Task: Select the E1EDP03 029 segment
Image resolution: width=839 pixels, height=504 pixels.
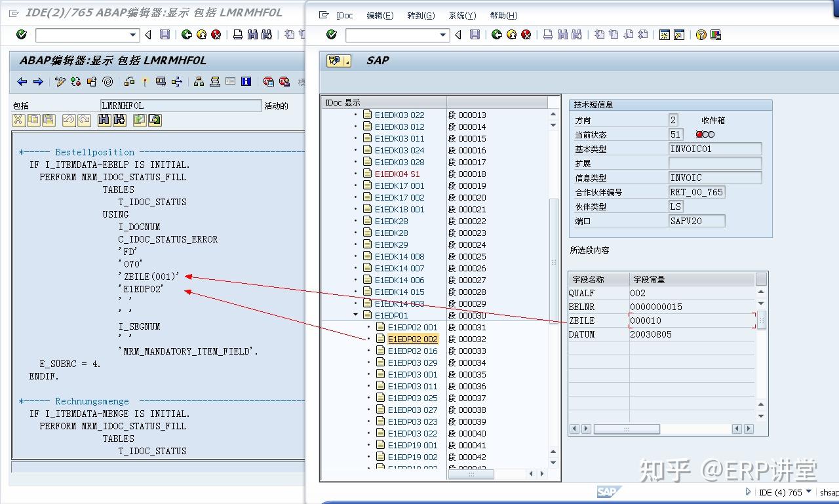Action: pos(412,362)
